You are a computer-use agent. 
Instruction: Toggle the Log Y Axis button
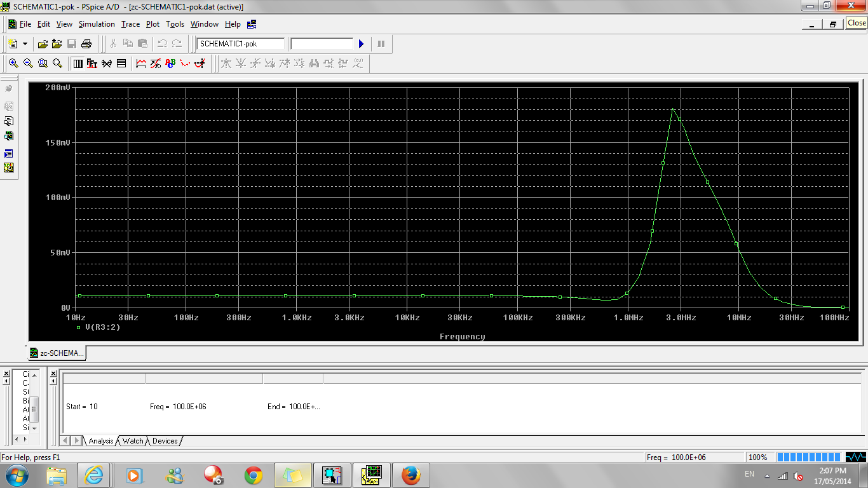(x=121, y=64)
